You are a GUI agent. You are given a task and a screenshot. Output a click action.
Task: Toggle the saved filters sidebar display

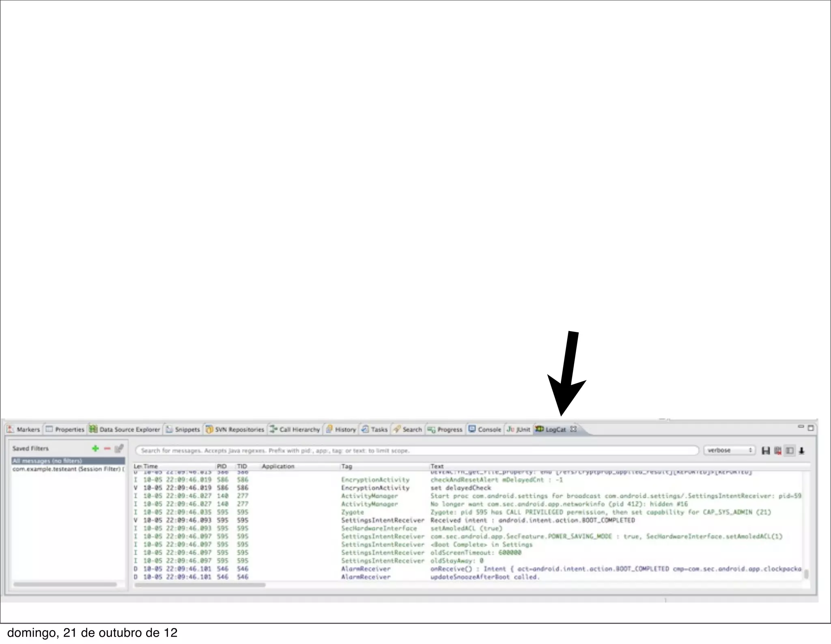(790, 450)
